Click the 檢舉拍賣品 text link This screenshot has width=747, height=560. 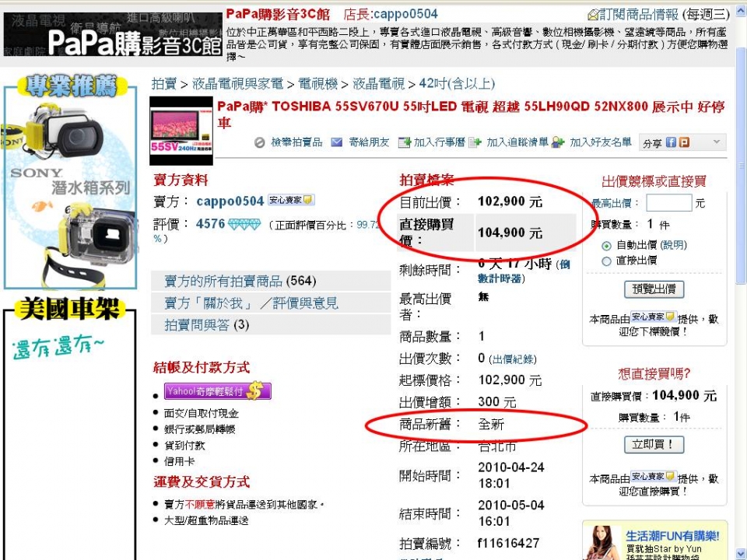coord(296,142)
